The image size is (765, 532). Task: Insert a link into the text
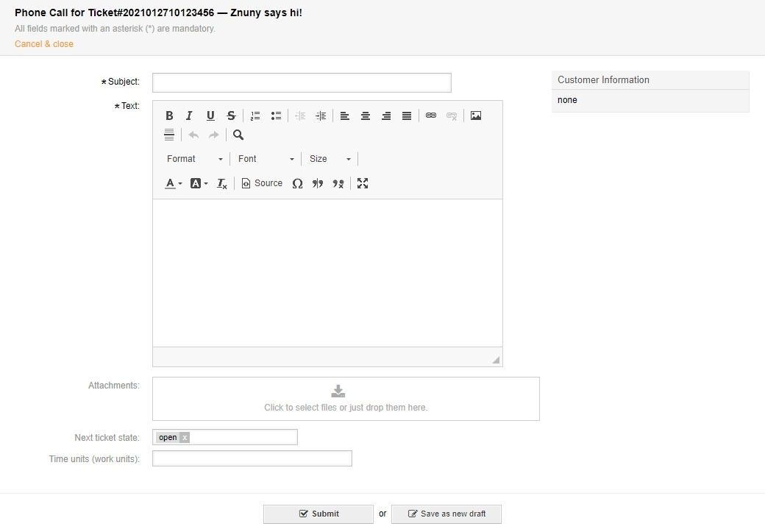click(431, 116)
